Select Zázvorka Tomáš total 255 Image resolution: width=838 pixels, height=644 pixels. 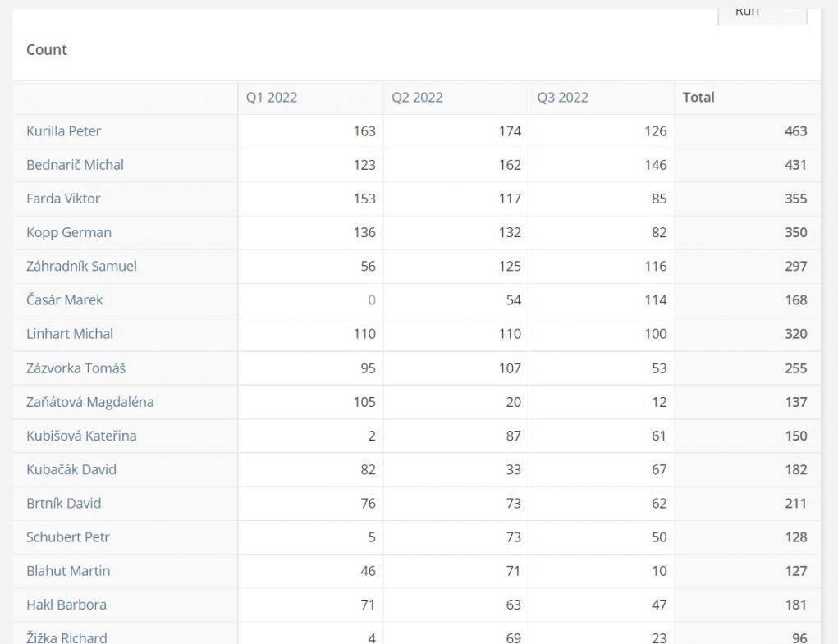[796, 368]
